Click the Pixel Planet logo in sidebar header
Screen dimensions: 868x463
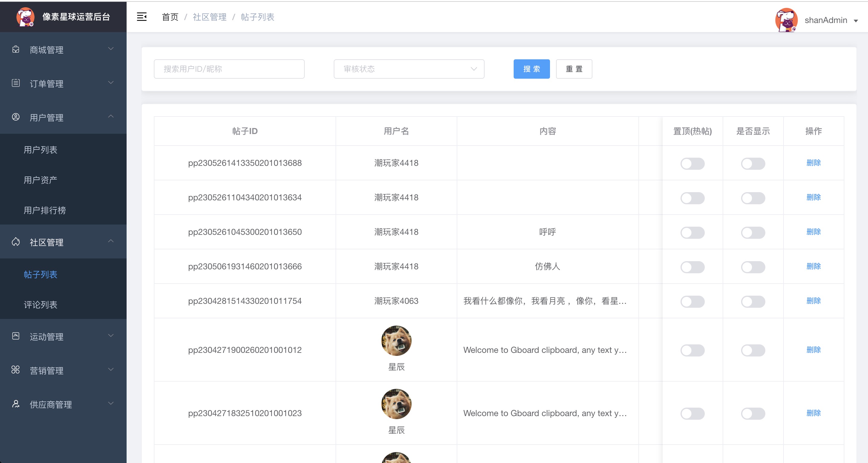point(25,17)
